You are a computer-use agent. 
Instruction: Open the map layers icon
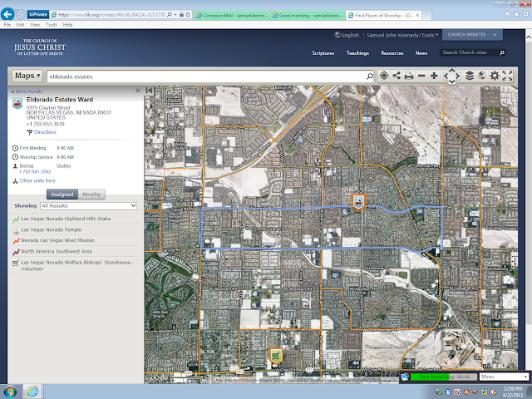pos(469,76)
